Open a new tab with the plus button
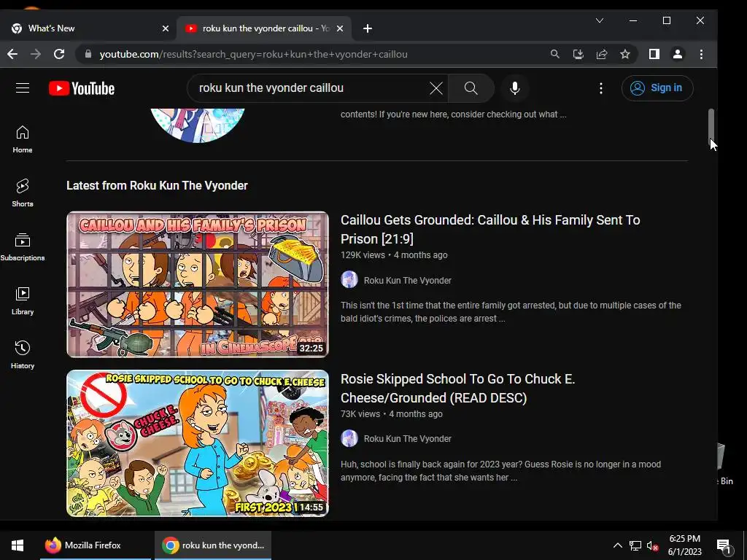 click(368, 28)
